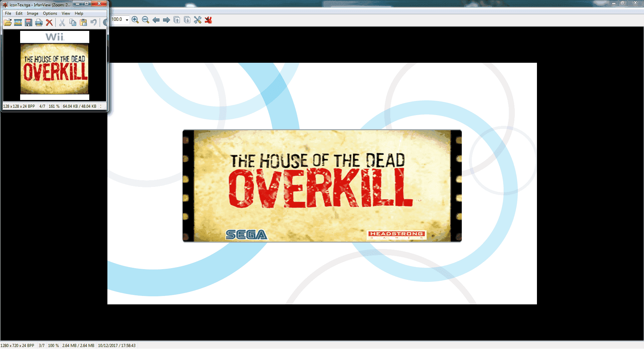Click '3/7' file index in main status bar
Viewport: 644px width, 349px height.
pyautogui.click(x=42, y=346)
